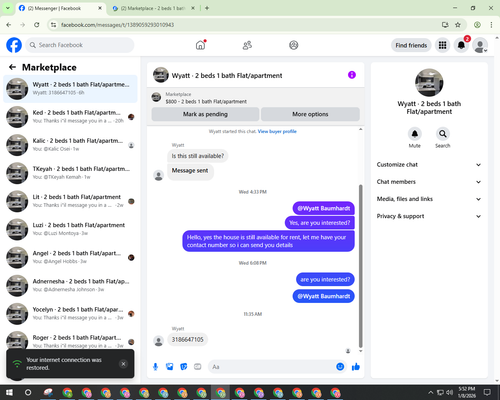Click the Mute bell icon

(x=415, y=134)
